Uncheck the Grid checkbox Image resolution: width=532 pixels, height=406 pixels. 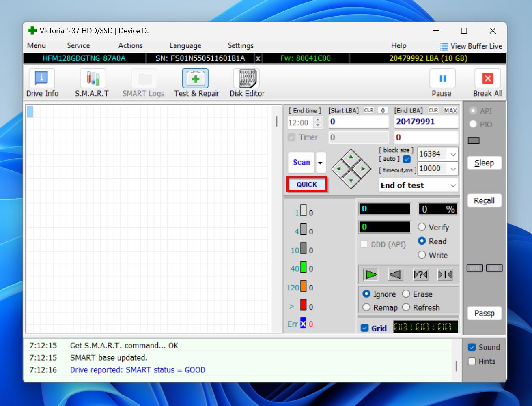click(364, 328)
